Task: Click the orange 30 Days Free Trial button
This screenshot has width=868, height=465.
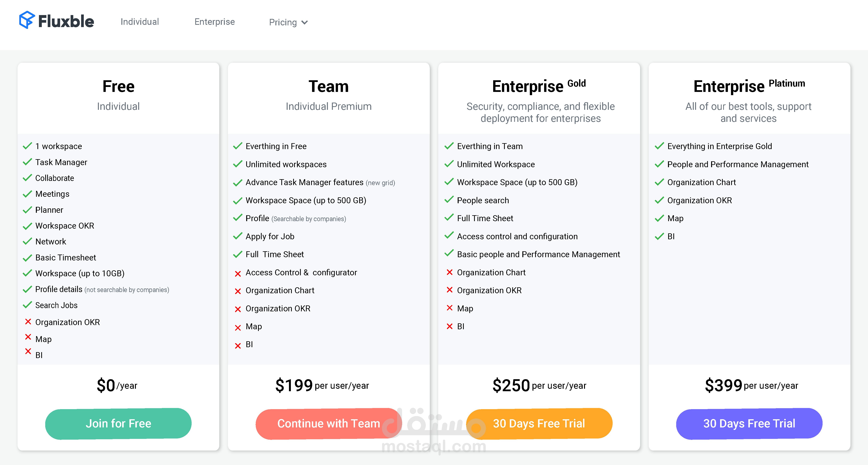Action: (x=539, y=423)
